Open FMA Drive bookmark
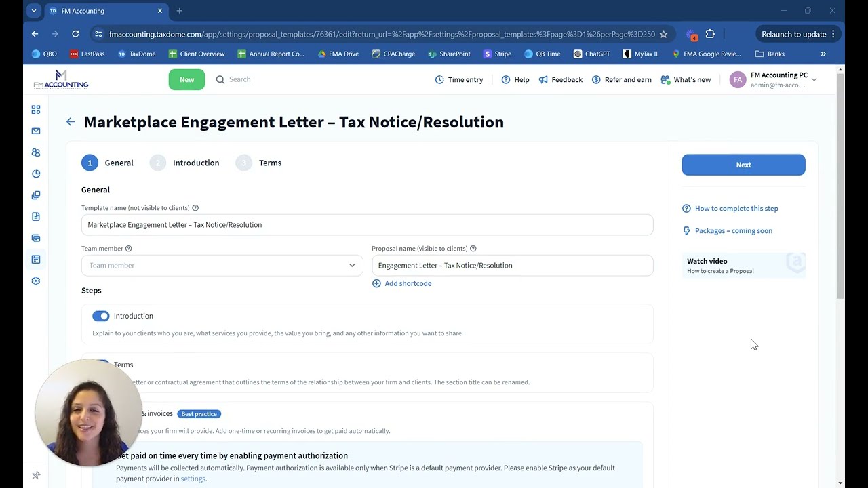 tap(338, 54)
